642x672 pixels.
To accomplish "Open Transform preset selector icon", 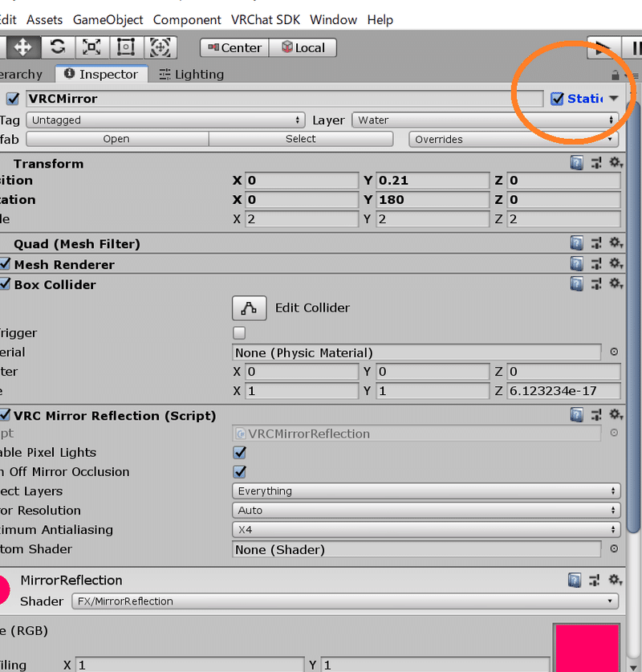I will [596, 163].
